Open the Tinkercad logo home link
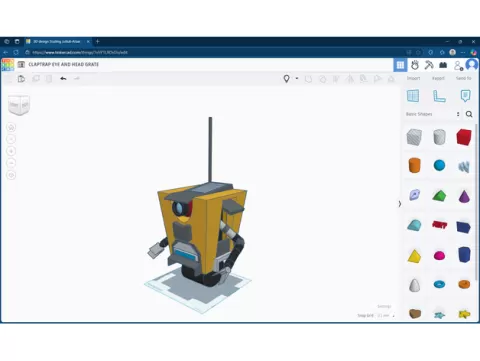The width and height of the screenshot is (480, 361). click(x=7, y=65)
